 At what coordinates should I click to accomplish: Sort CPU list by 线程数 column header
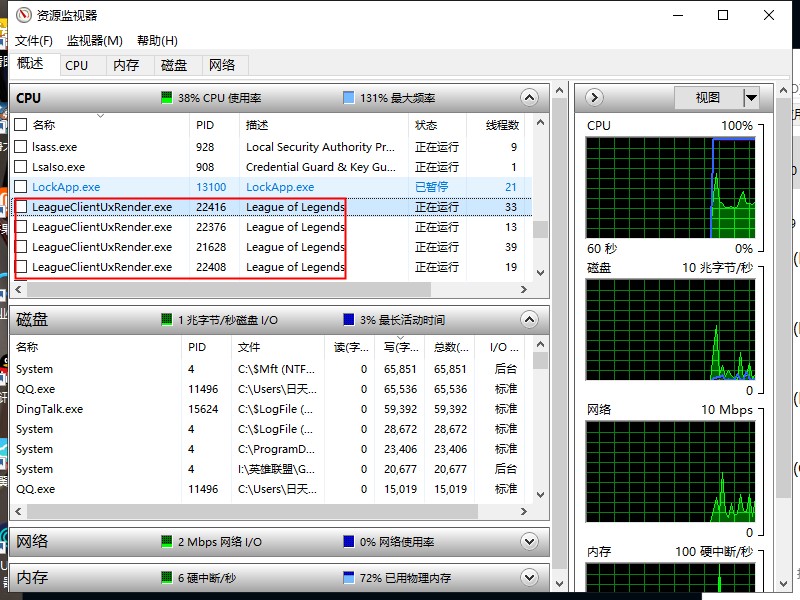(x=502, y=125)
